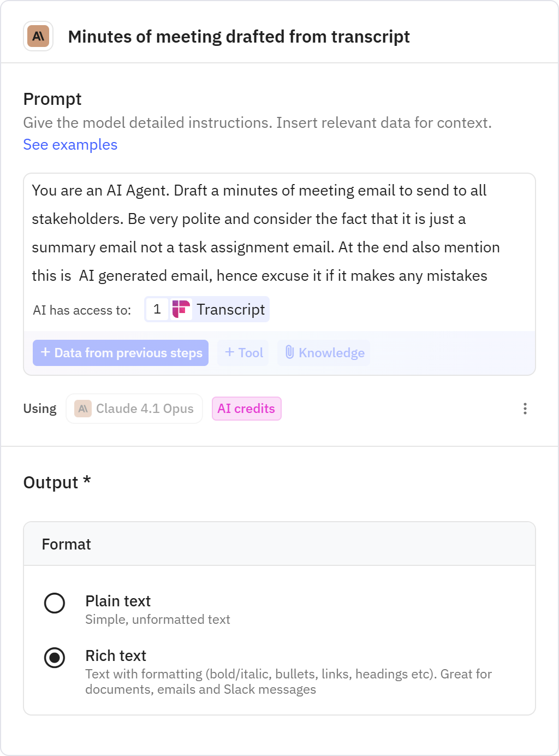This screenshot has height=756, width=559.
Task: Open the Claude 4.1 Opus model selector
Action: [x=134, y=409]
